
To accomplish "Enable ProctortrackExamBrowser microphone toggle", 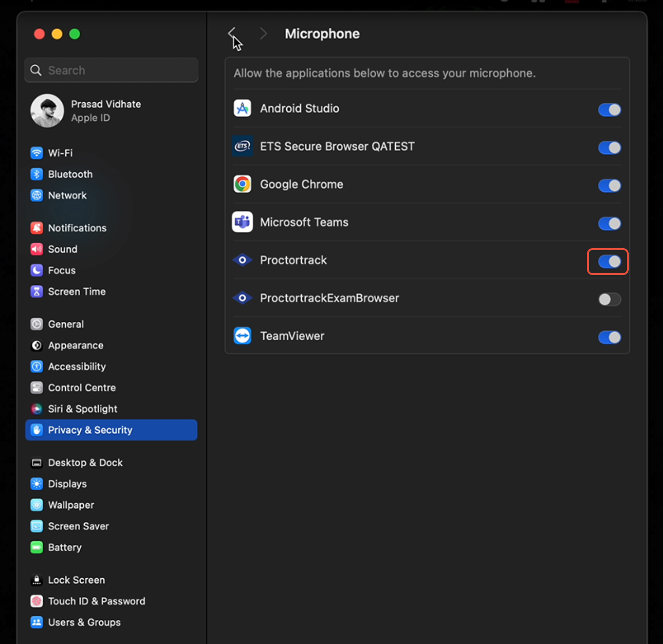I will pyautogui.click(x=609, y=300).
